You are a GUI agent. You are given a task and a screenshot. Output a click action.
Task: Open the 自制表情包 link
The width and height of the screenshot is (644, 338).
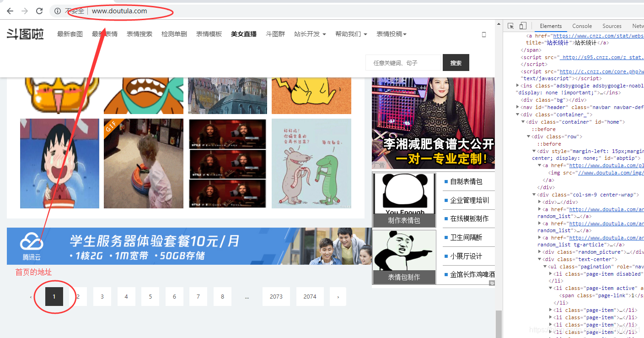pyautogui.click(x=466, y=181)
